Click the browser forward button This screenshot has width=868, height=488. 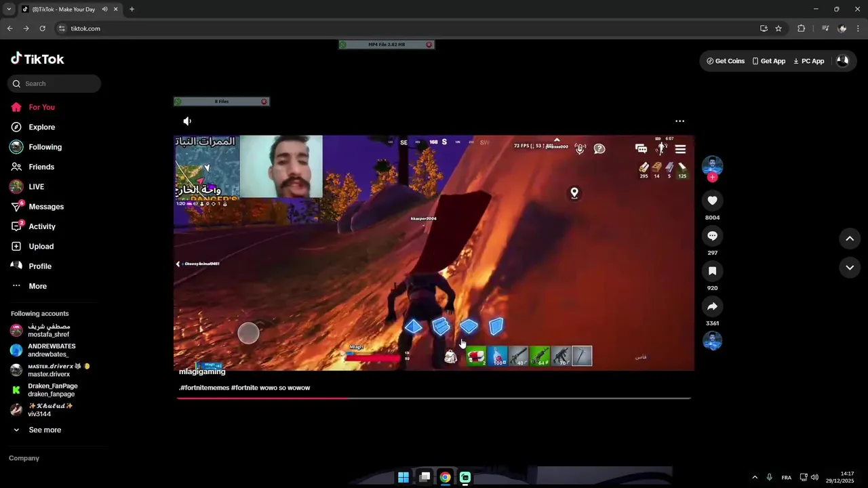tap(26, 28)
